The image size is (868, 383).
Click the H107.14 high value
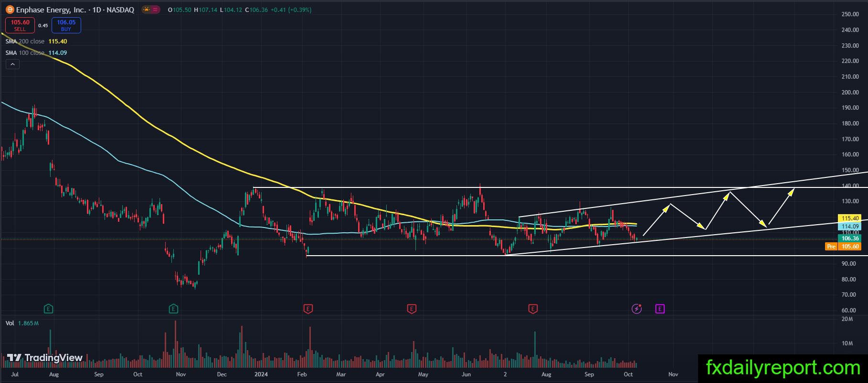coord(205,10)
